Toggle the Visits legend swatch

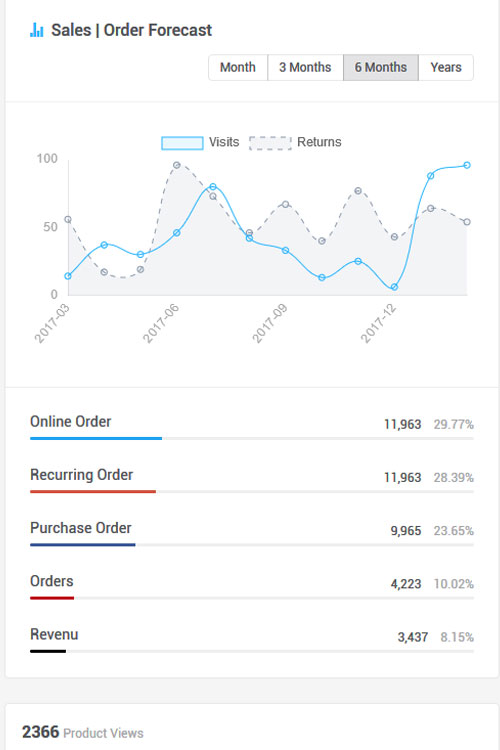coord(182,143)
